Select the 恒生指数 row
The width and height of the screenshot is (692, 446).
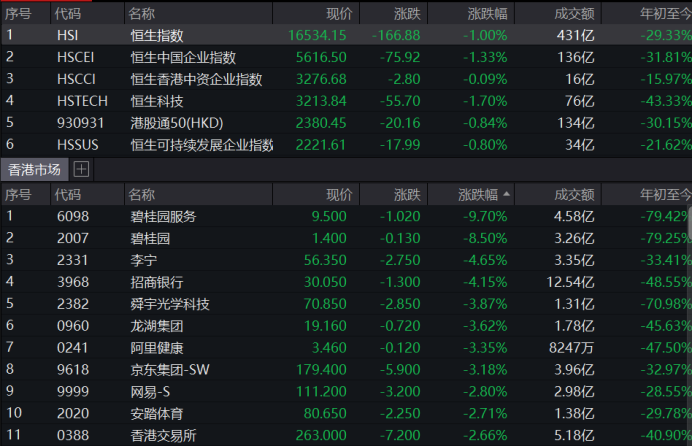click(x=346, y=35)
